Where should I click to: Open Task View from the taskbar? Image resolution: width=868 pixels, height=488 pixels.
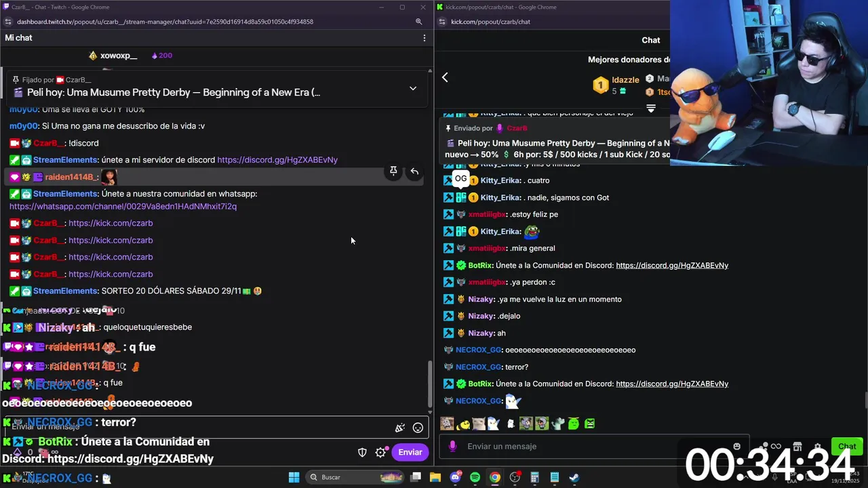click(416, 477)
